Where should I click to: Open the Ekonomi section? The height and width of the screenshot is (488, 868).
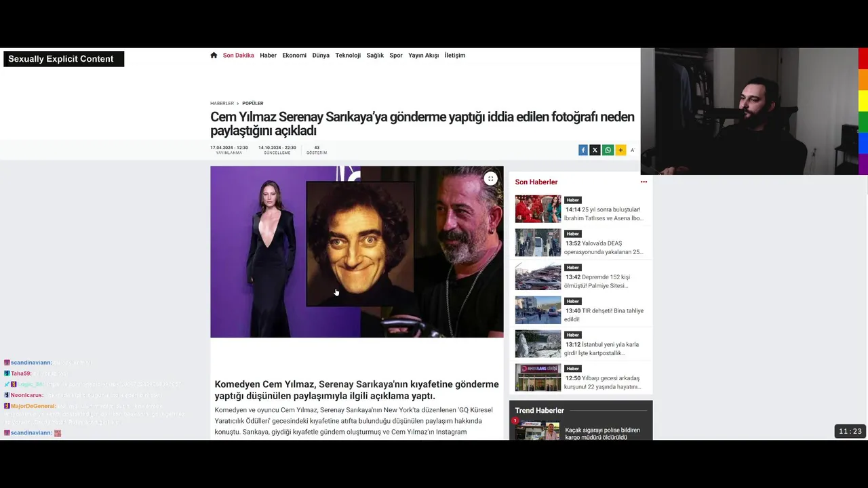pos(294,56)
